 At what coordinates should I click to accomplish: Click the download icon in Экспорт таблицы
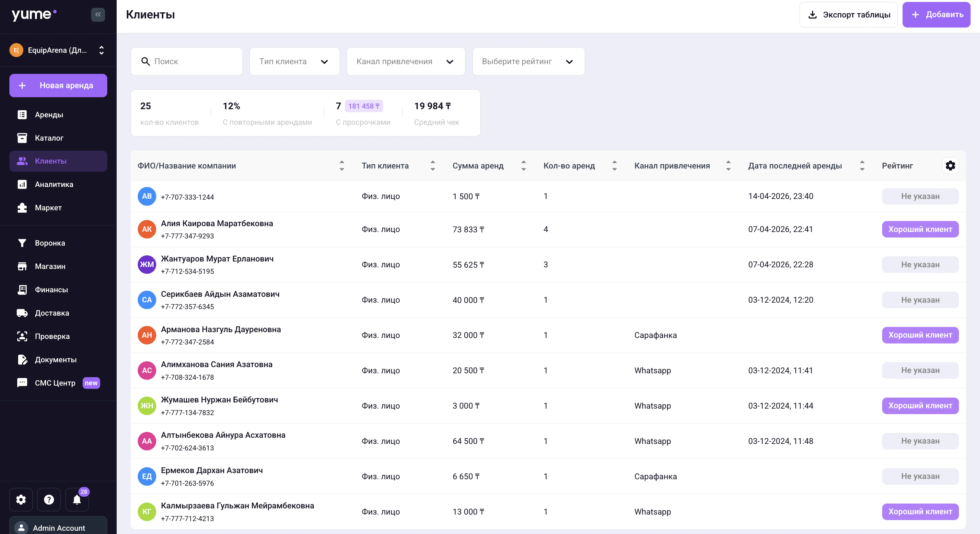(812, 15)
